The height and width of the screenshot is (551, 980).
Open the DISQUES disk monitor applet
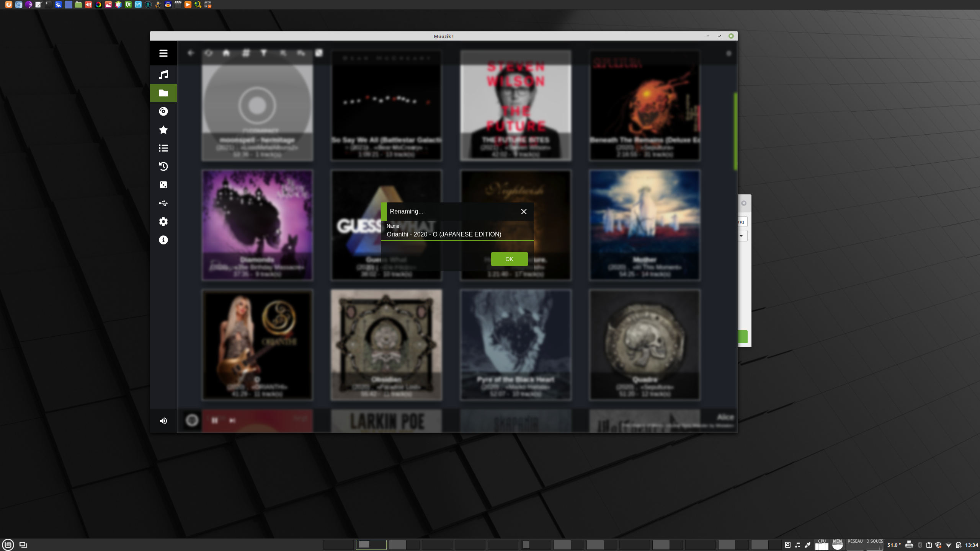point(874,544)
